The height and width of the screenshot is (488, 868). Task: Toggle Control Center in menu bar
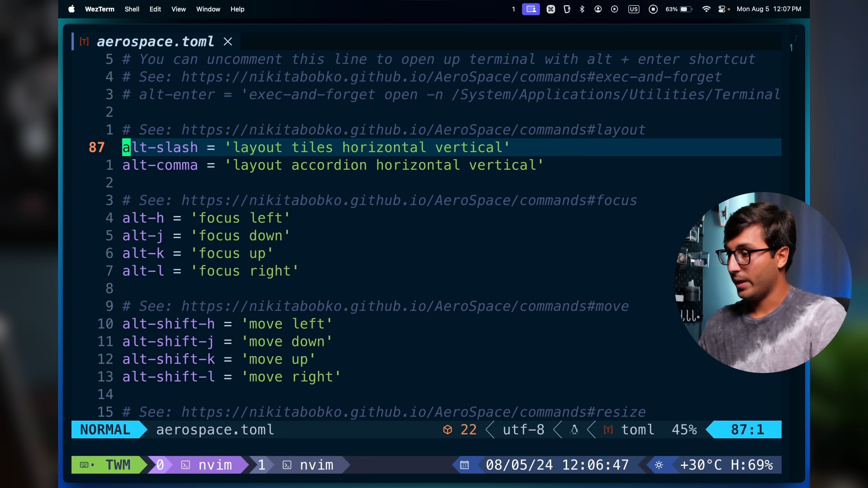(722, 9)
